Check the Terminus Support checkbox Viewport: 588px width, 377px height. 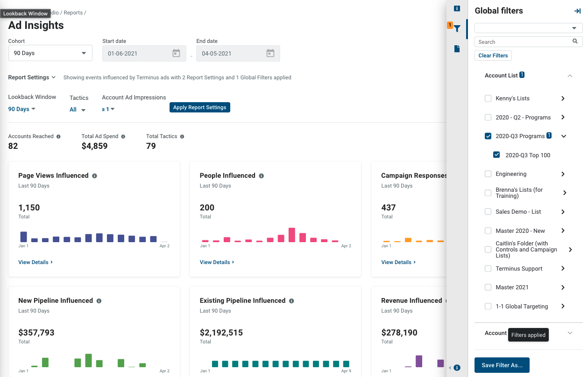(488, 269)
